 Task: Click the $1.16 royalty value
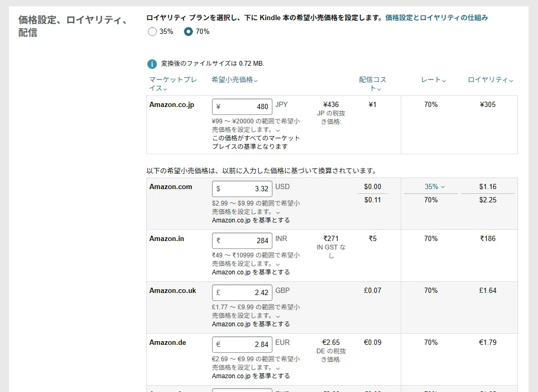[x=488, y=186]
